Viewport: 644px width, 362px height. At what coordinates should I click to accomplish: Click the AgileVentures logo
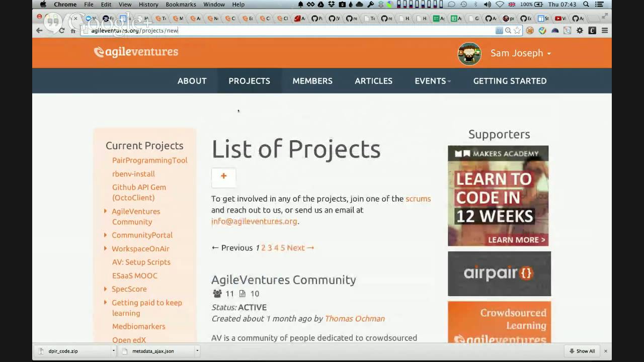[x=136, y=52]
